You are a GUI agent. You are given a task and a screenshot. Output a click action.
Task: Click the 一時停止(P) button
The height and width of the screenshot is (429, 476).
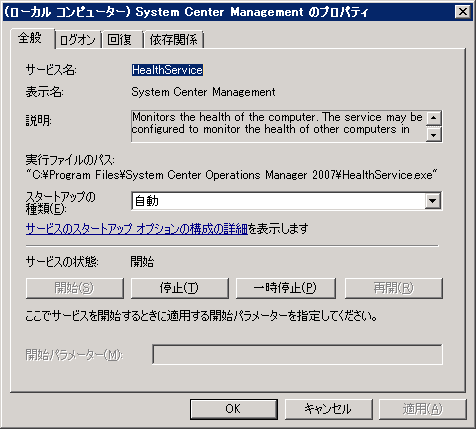[286, 288]
